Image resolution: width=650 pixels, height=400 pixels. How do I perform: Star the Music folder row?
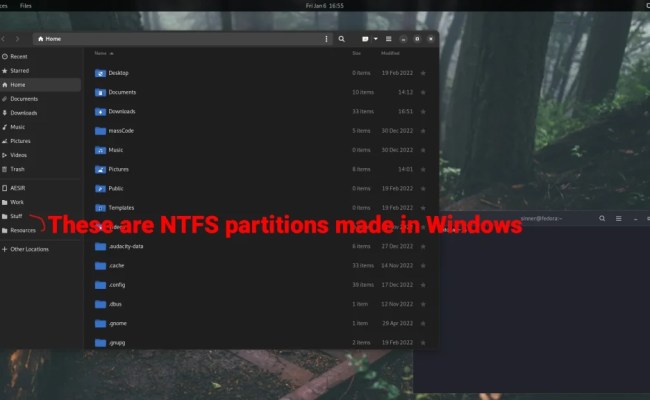[x=423, y=150]
